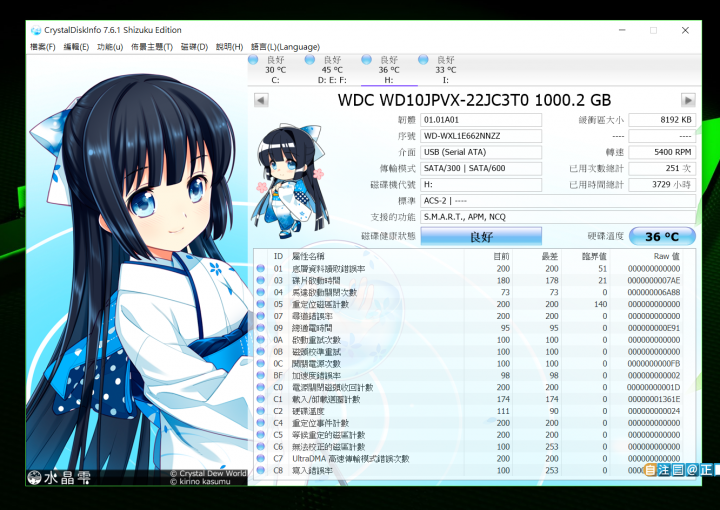The width and height of the screenshot is (720, 510).
Task: Open the 語言(L)(Language) menu
Action: point(285,47)
